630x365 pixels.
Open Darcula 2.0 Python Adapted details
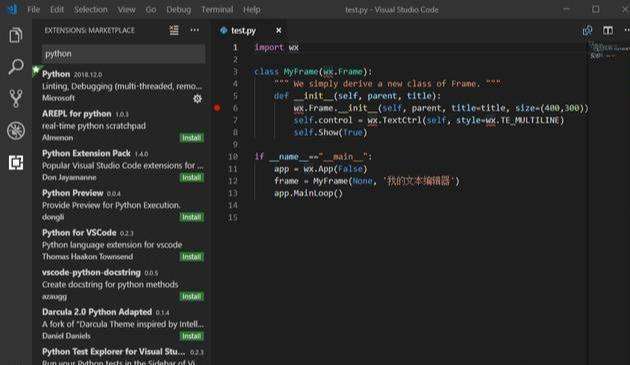tap(122, 324)
